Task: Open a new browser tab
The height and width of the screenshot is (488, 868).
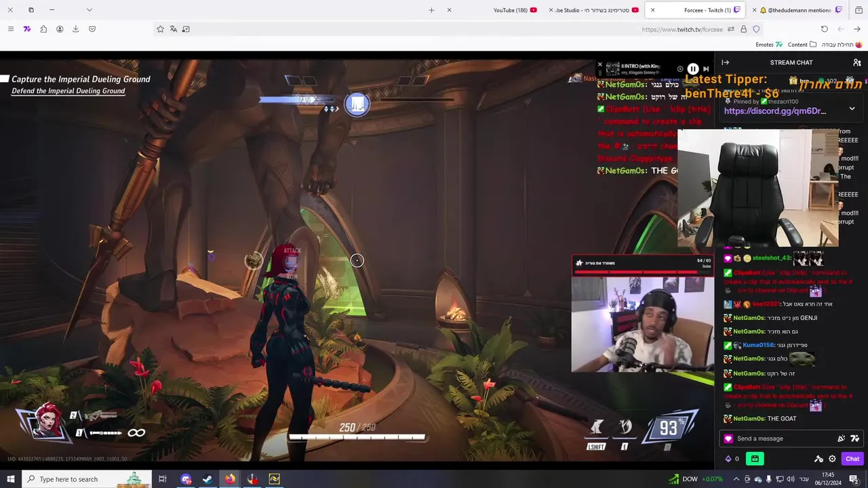Action: tap(431, 10)
